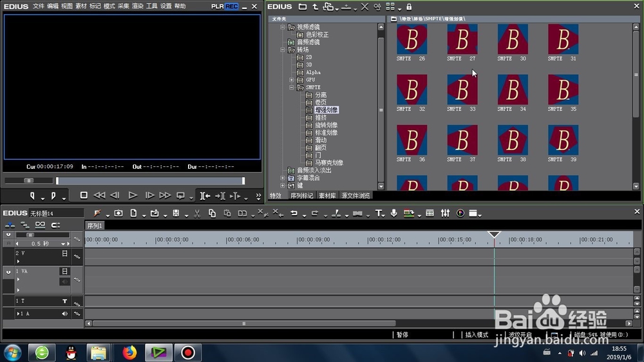
Task: Open the dropdown arrow beside Undo
Action: click(x=304, y=215)
